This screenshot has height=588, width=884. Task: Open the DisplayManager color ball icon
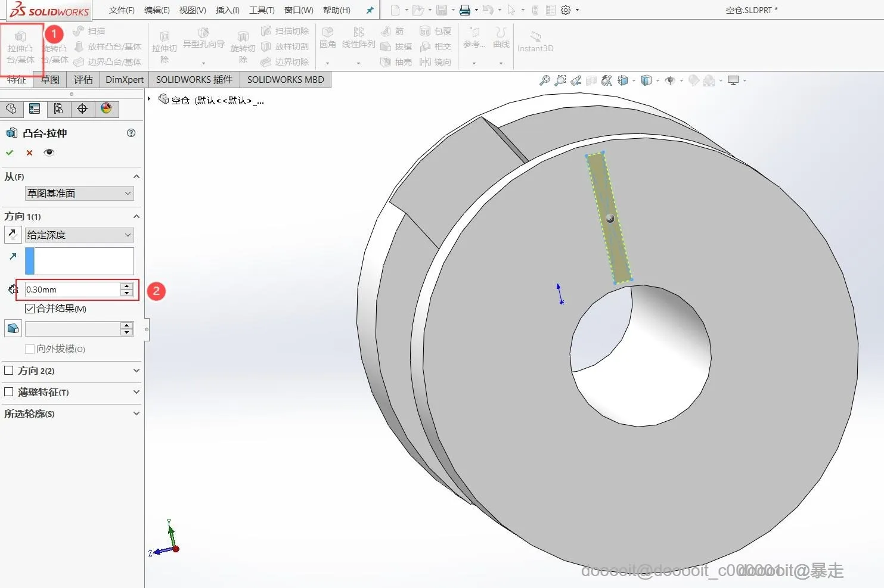106,108
